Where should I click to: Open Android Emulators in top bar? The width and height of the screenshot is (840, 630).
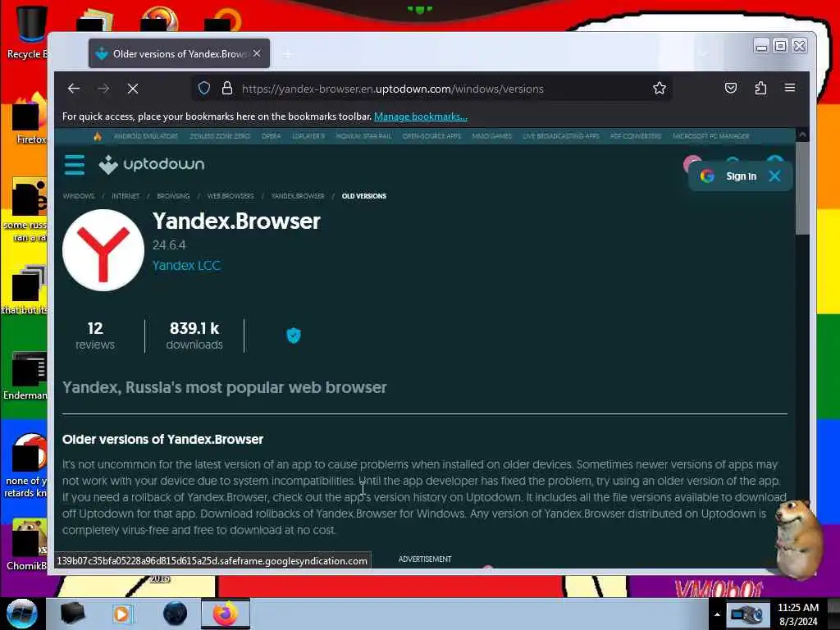pyautogui.click(x=146, y=136)
